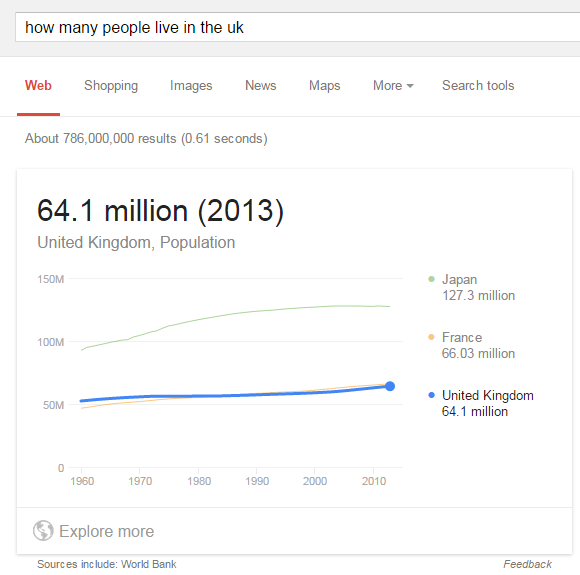580x575 pixels.
Task: Click into the search query field
Action: pos(297,27)
